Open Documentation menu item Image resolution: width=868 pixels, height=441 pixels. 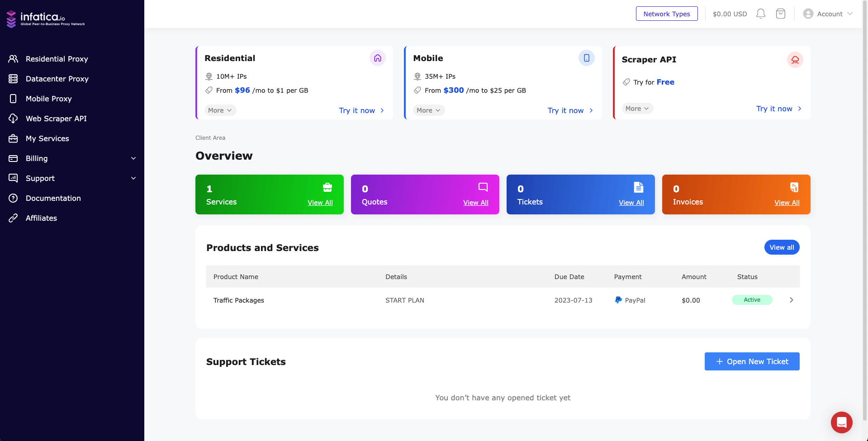click(x=53, y=198)
